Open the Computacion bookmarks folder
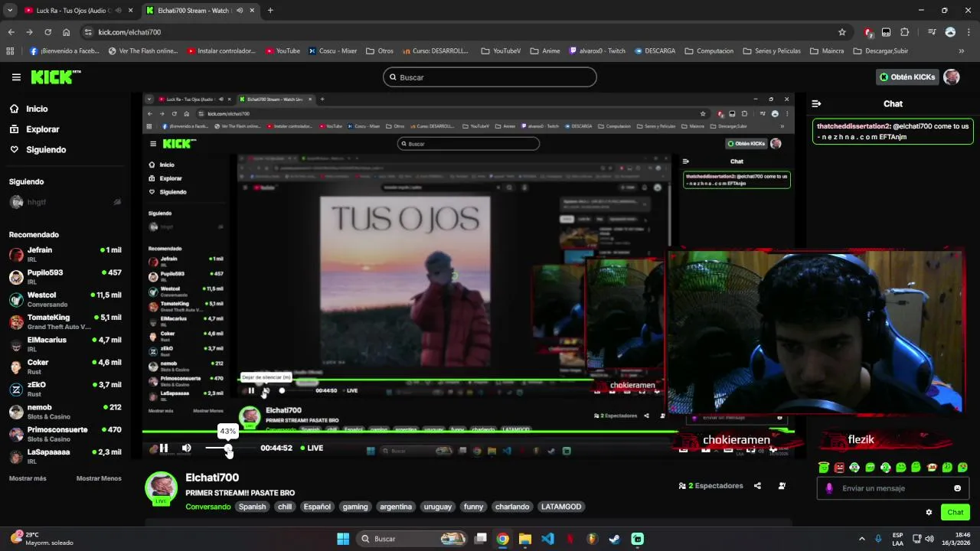This screenshot has height=551, width=980. [709, 51]
